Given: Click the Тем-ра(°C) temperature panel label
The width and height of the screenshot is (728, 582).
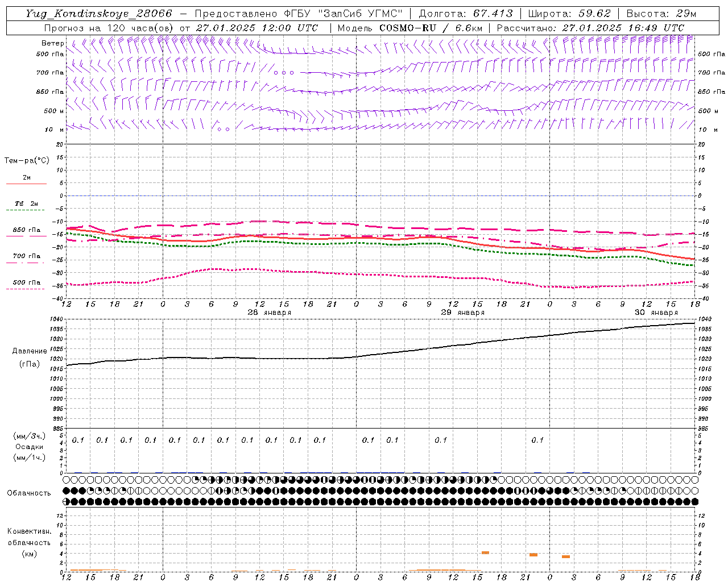Looking at the screenshot, I should click(x=27, y=161).
